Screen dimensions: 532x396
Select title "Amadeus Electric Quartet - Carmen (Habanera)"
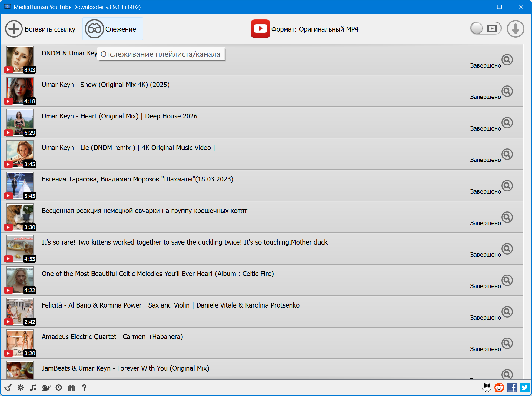(x=112, y=337)
